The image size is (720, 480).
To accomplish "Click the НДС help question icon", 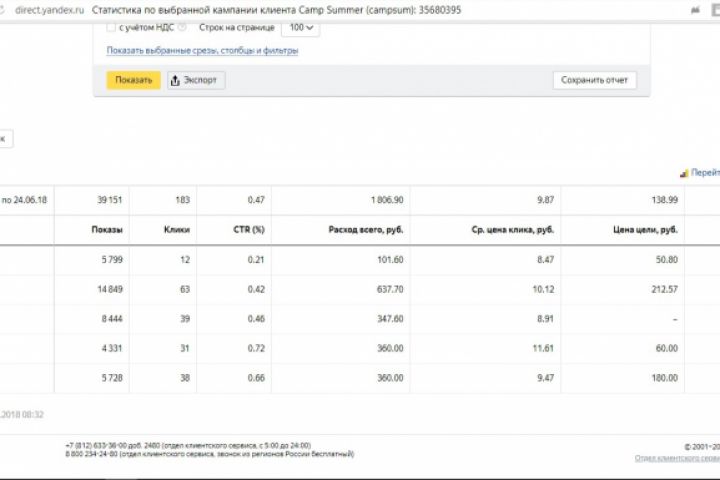I will [182, 27].
